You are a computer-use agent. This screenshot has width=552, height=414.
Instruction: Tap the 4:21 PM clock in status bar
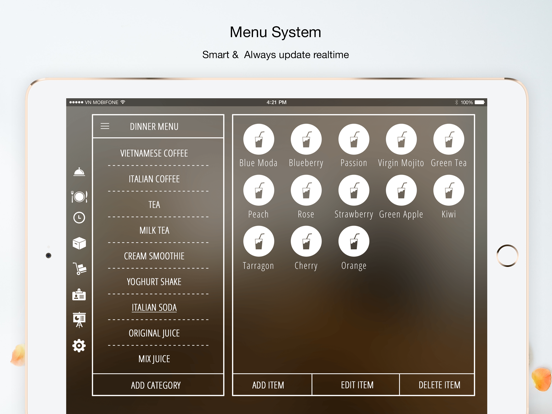pyautogui.click(x=276, y=102)
